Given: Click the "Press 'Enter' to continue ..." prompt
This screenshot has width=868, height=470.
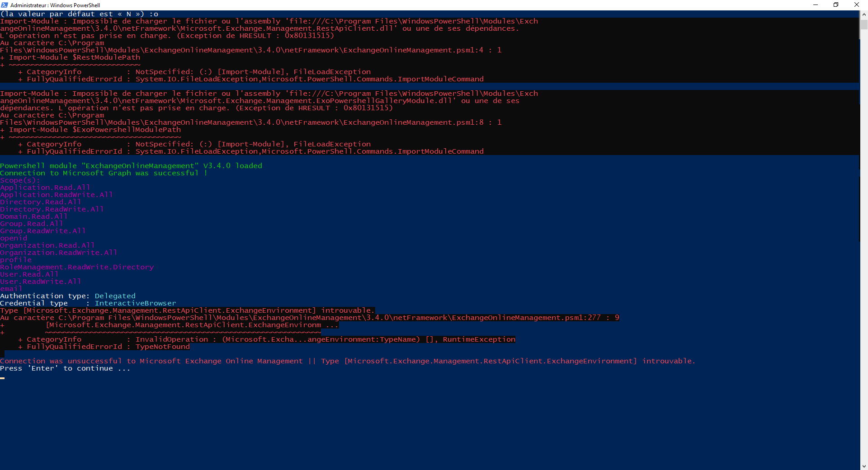Looking at the screenshot, I should point(66,368).
